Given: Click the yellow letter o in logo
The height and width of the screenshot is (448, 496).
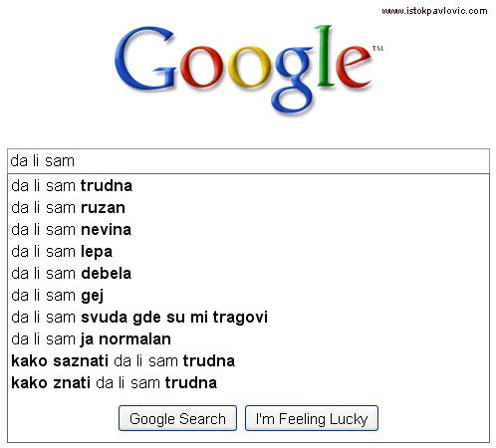Looking at the screenshot, I should [249, 67].
